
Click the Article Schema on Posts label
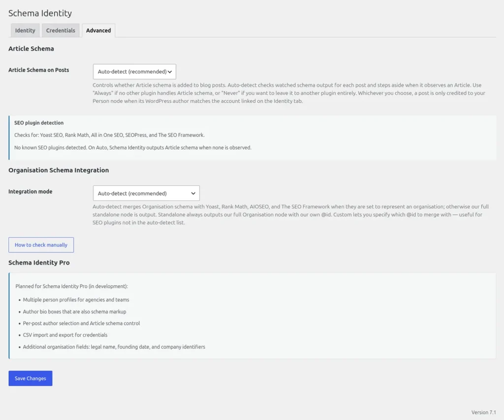click(38, 70)
